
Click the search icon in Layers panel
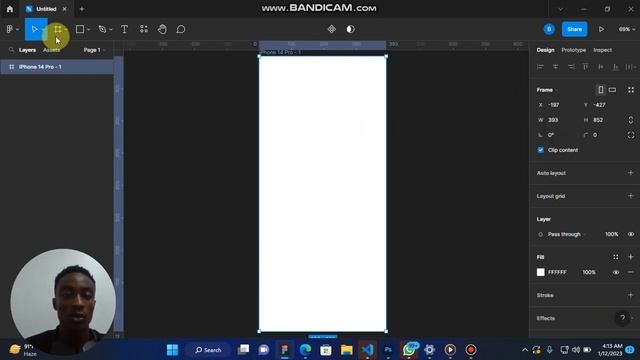(x=11, y=50)
